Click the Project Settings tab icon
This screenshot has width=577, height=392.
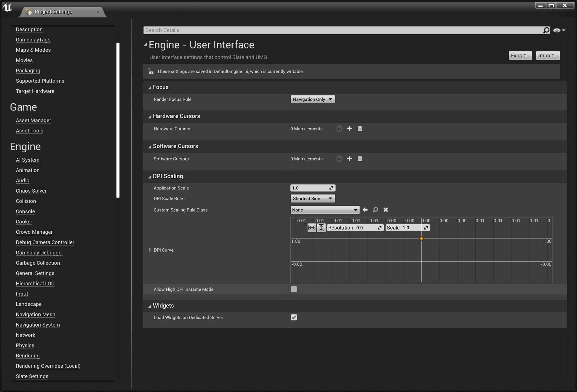[x=29, y=12]
